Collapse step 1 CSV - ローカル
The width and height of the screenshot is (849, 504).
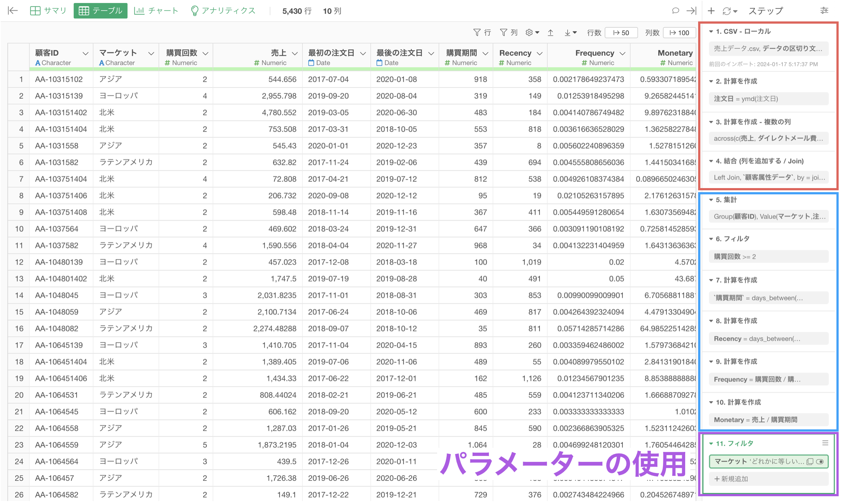coord(711,31)
